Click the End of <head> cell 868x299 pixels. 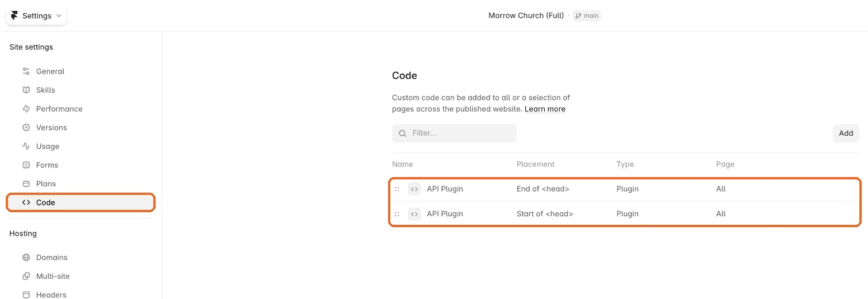point(543,189)
